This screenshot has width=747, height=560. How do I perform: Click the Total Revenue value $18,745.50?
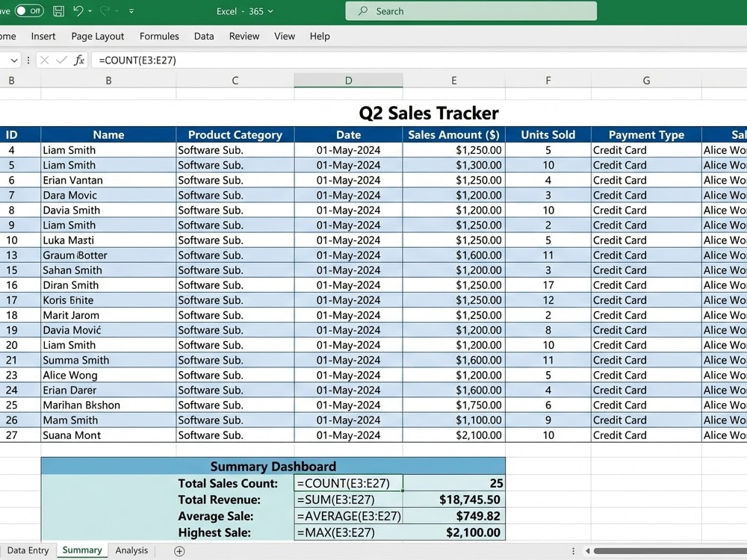453,500
